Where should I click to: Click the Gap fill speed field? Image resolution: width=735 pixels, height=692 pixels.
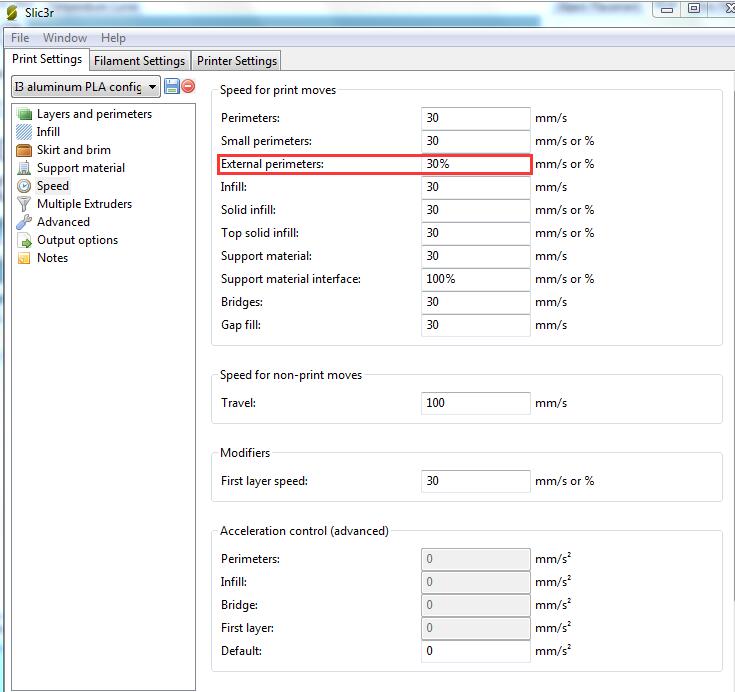coord(476,325)
